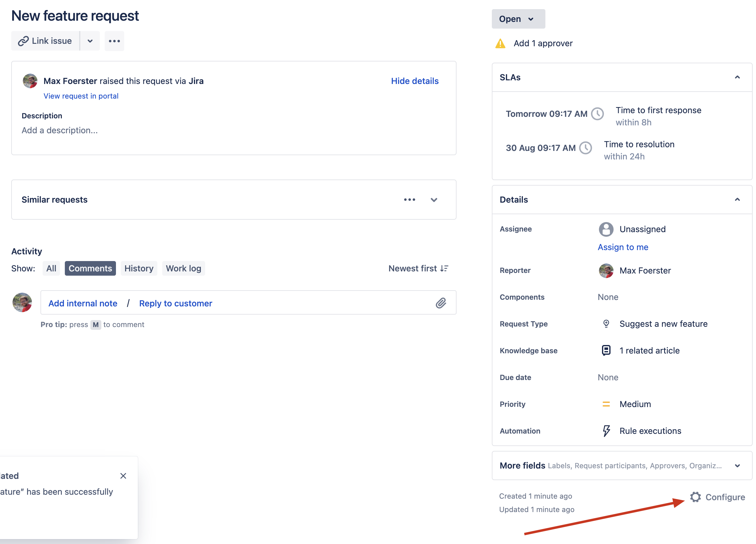Dismiss the success notification popup

pyautogui.click(x=123, y=476)
